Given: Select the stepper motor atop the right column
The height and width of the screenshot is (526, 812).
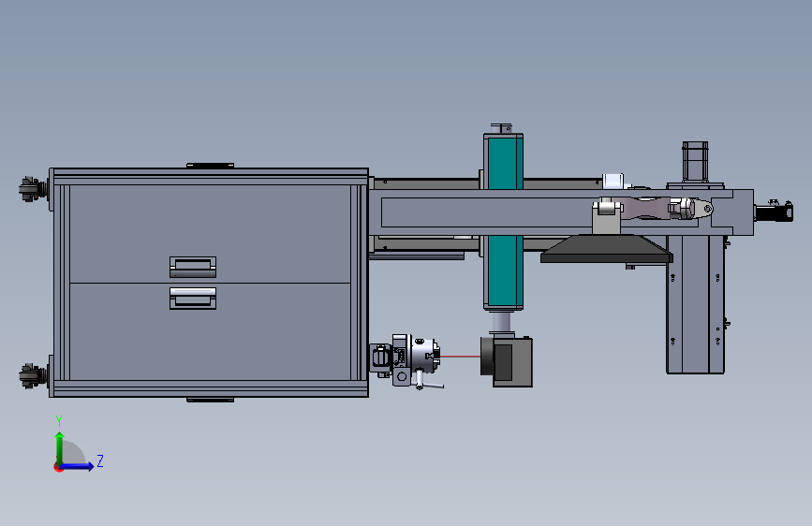Looking at the screenshot, I should click(695, 162).
